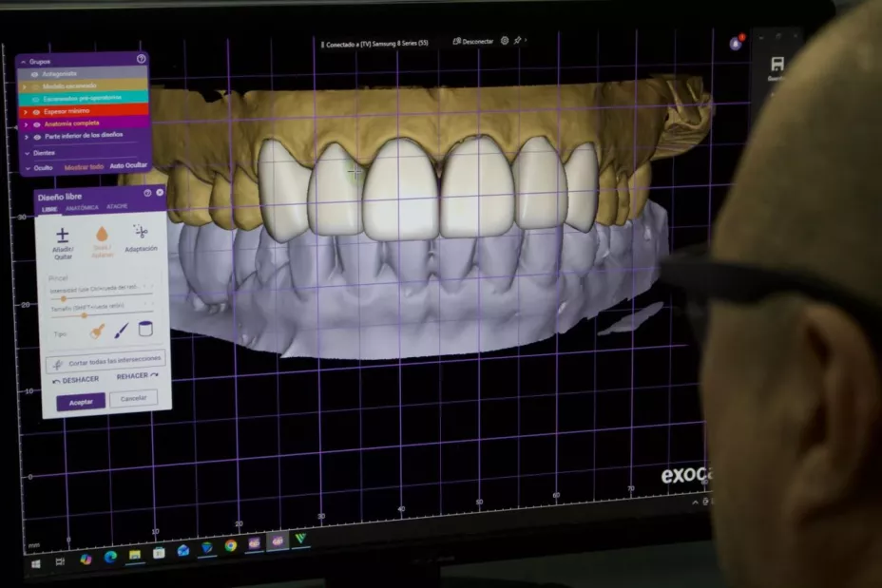Toggle visibility of Antagonista group
This screenshot has height=588, width=882.
click(x=35, y=73)
